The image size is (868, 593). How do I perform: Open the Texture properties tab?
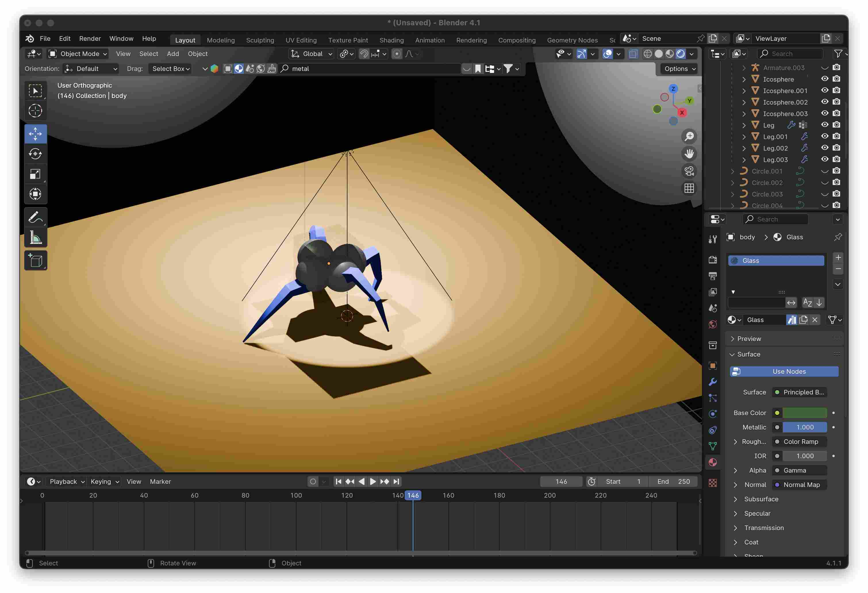713,483
